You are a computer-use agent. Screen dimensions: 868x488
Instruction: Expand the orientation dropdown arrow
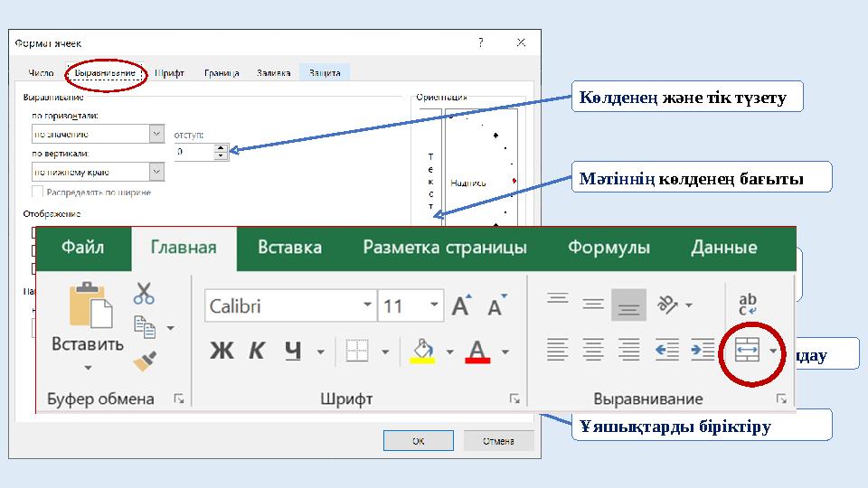pyautogui.click(x=689, y=305)
